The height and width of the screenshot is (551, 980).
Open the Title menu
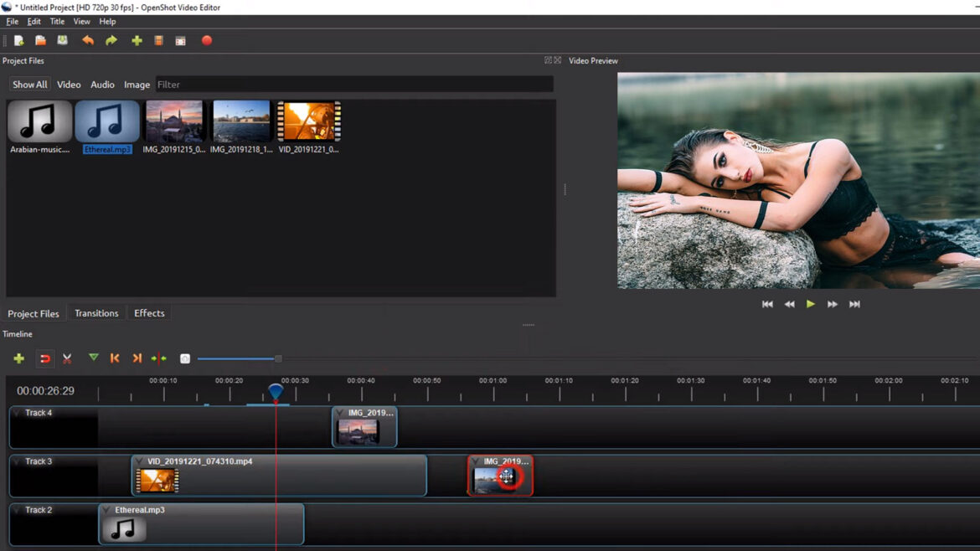tap(56, 21)
